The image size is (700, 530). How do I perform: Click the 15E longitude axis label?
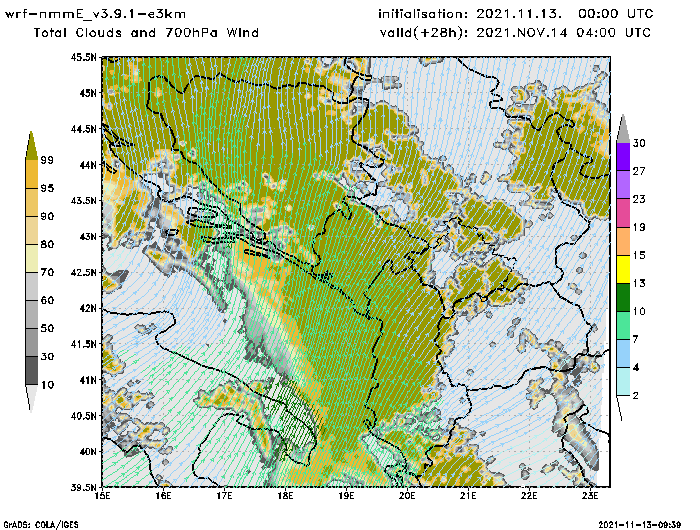point(103,496)
